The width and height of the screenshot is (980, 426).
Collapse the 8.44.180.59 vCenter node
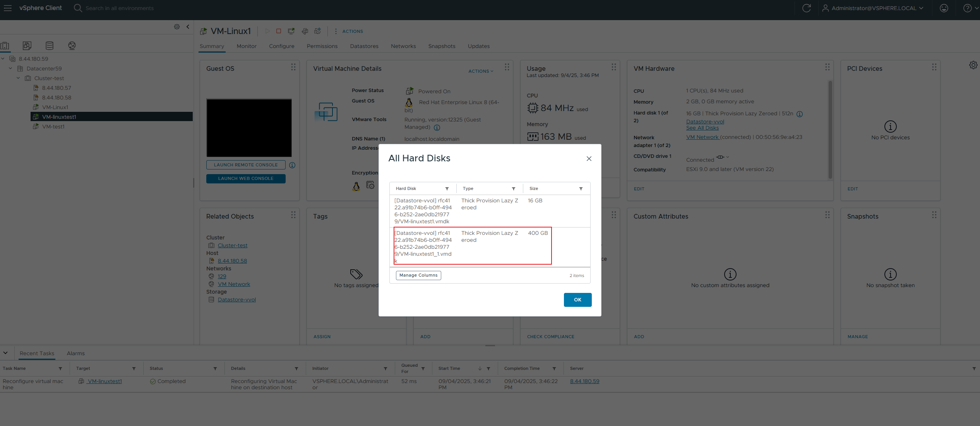point(3,59)
